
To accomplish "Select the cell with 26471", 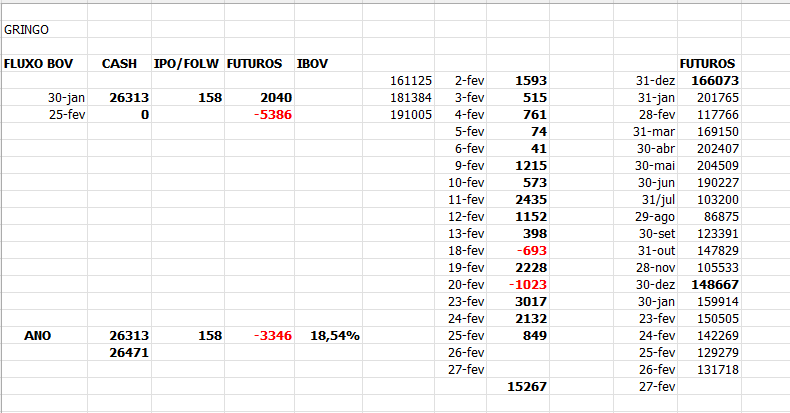I will click(119, 353).
